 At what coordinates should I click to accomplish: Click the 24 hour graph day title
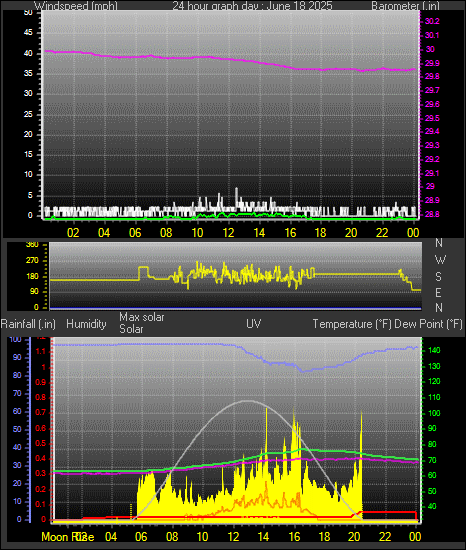[252, 6]
